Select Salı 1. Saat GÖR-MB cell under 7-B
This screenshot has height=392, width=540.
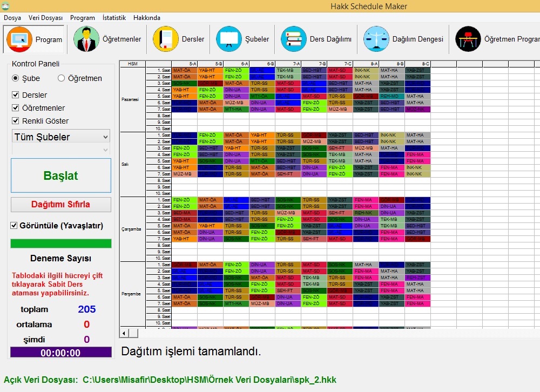click(314, 135)
